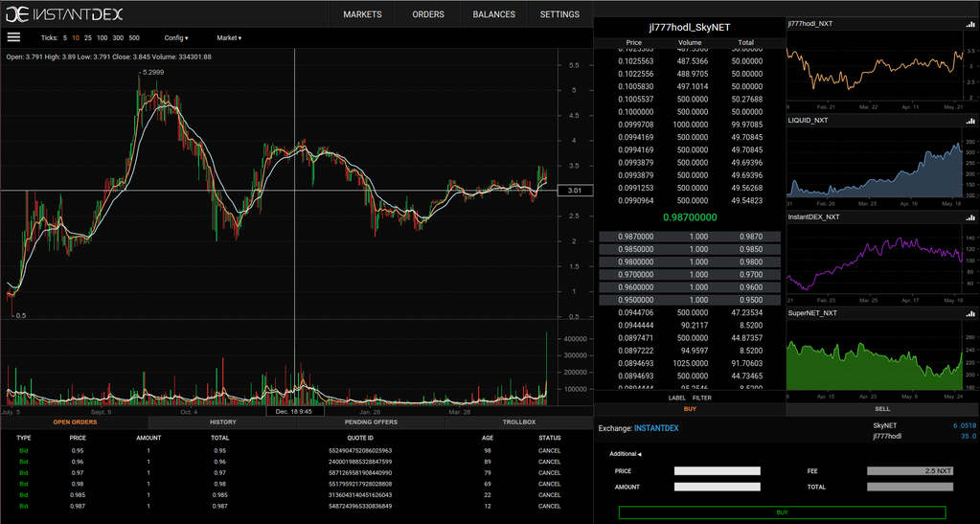980x524 pixels.
Task: Set ticks to 5
Action: click(x=65, y=38)
